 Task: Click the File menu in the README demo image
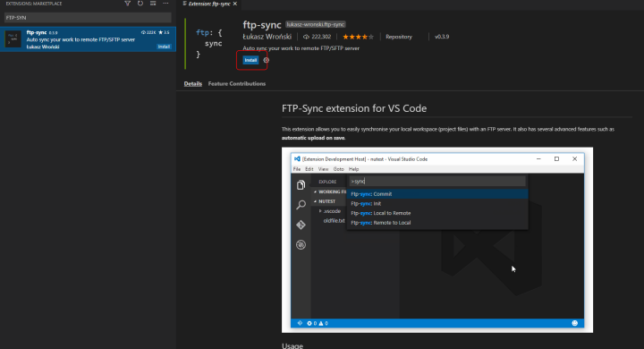coord(297,169)
